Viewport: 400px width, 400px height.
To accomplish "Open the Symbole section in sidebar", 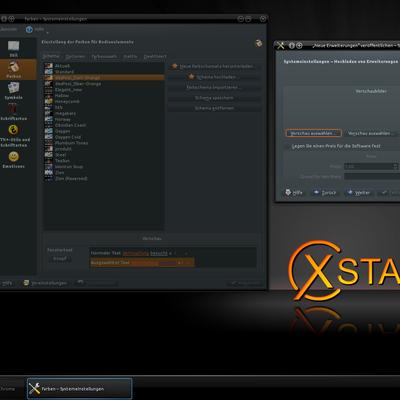I will tap(14, 91).
